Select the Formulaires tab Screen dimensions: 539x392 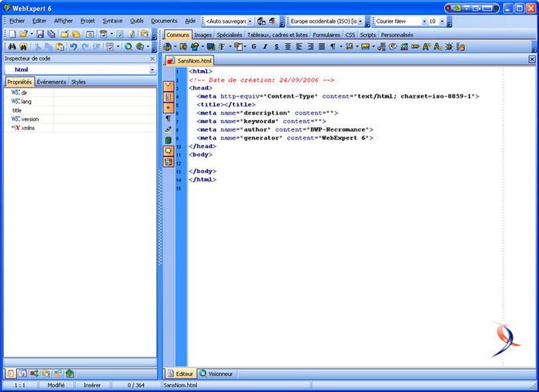[x=326, y=35]
